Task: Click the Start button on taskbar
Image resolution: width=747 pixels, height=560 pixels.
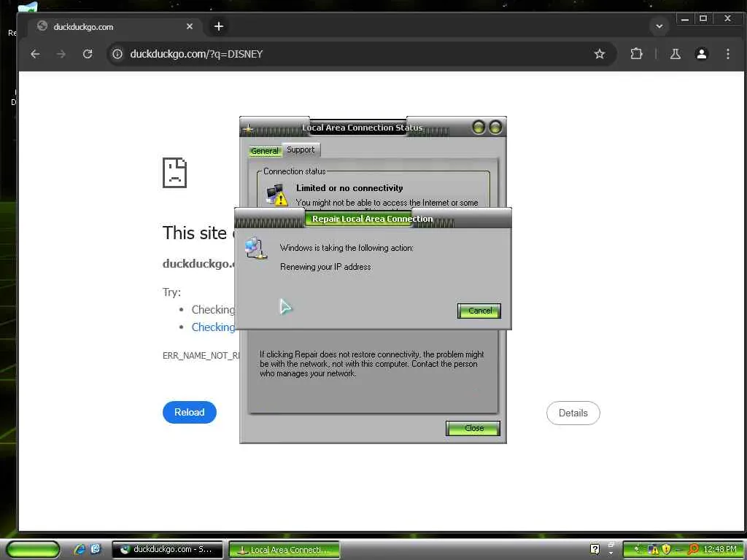Action: pos(34,550)
